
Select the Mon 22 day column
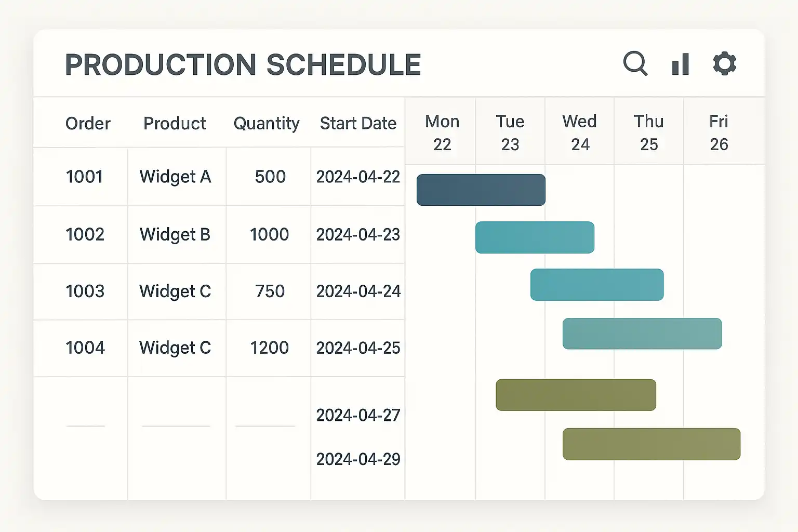click(442, 132)
